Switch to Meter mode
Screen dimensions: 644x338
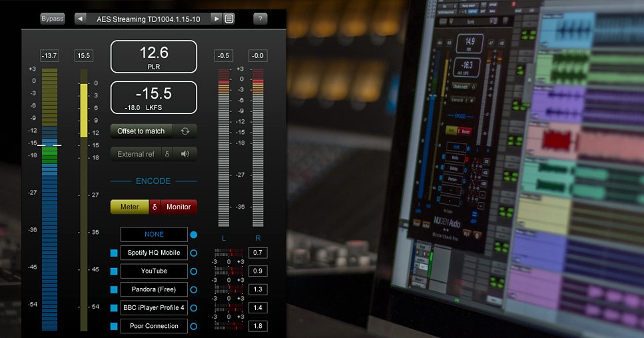coord(129,207)
